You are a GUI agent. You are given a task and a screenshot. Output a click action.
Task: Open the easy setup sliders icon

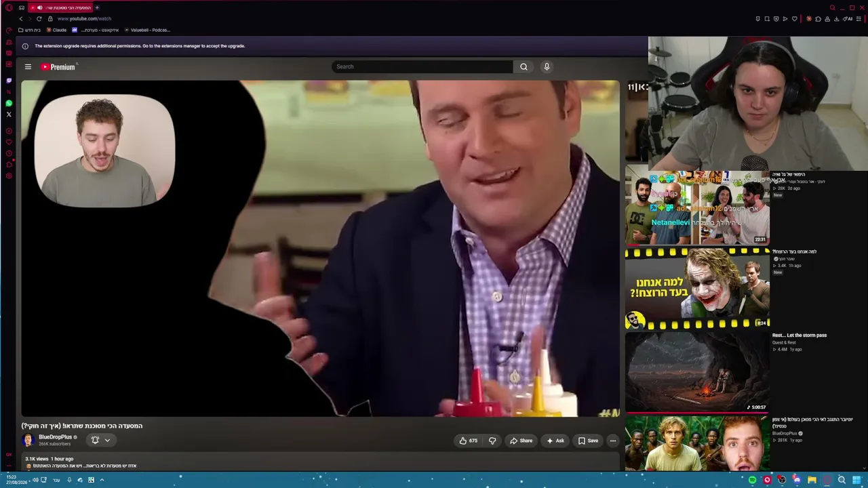click(859, 19)
